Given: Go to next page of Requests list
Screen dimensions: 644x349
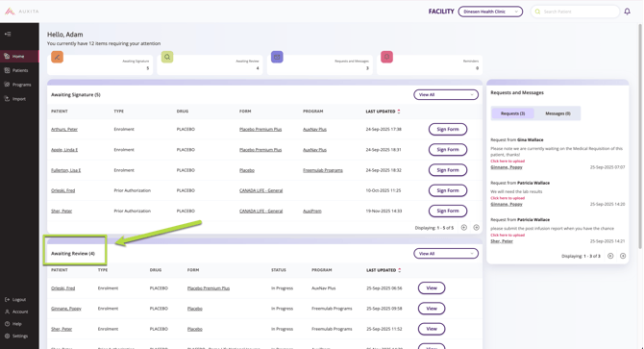Looking at the screenshot, I should (x=623, y=256).
